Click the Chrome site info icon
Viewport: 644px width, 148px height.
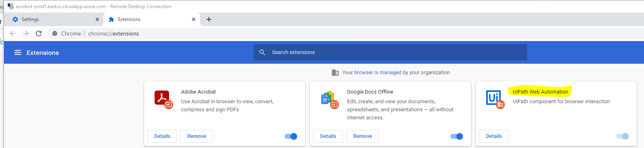[x=55, y=33]
